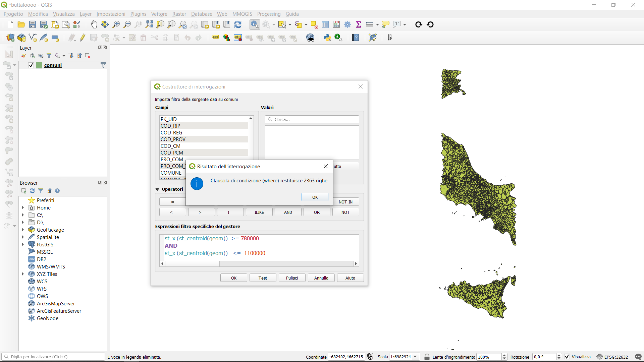The height and width of the screenshot is (362, 644).
Task: Click the Refresh map icon
Action: pyautogui.click(x=238, y=24)
